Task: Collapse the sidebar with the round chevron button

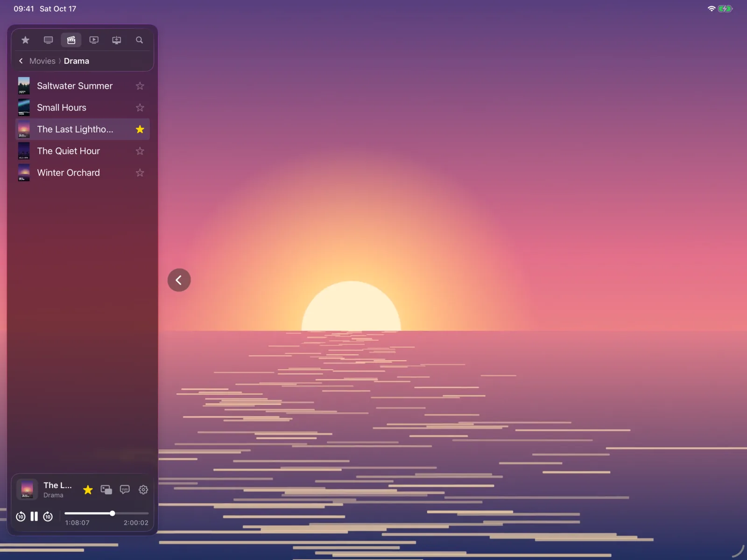Action: click(179, 280)
